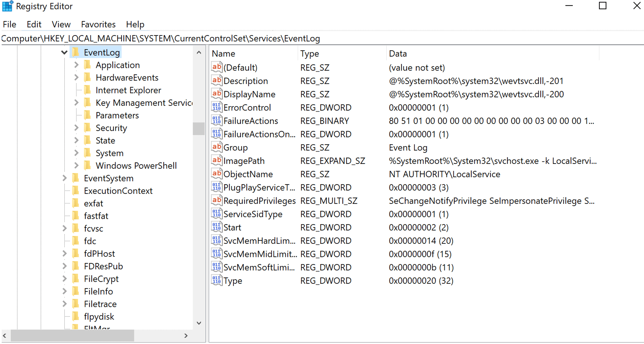Click the Event Log data cell
The width and height of the screenshot is (644, 344).
click(x=408, y=147)
